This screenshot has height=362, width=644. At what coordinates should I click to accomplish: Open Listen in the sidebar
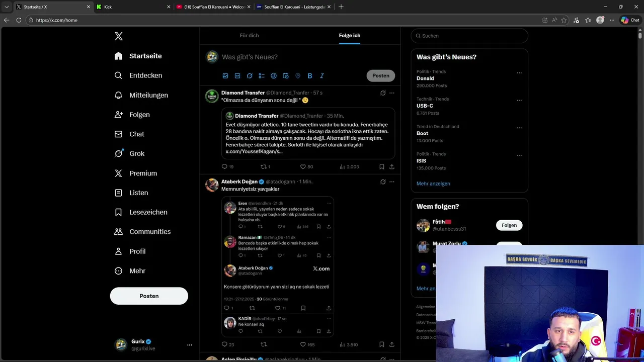pos(131,193)
